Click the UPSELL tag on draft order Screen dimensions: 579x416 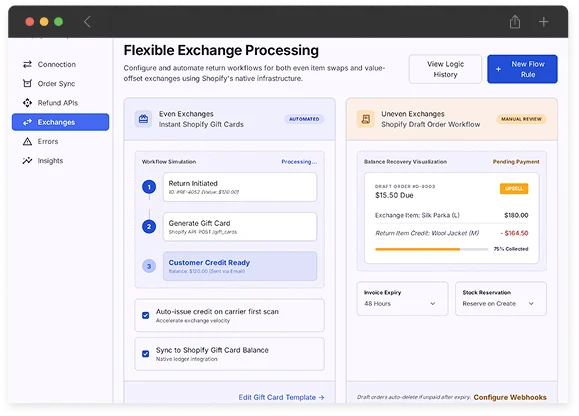[514, 189]
